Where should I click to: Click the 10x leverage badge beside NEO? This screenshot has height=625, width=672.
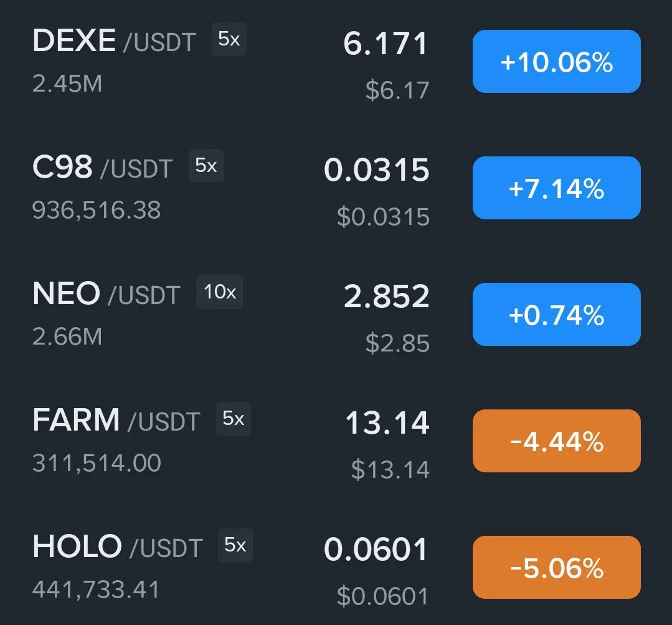[220, 292]
